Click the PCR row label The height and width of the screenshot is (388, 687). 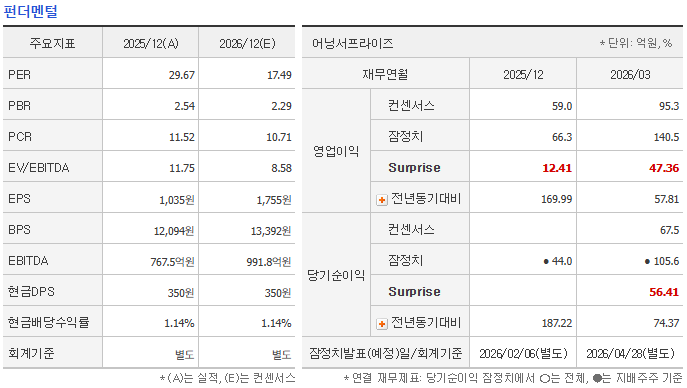(20, 137)
